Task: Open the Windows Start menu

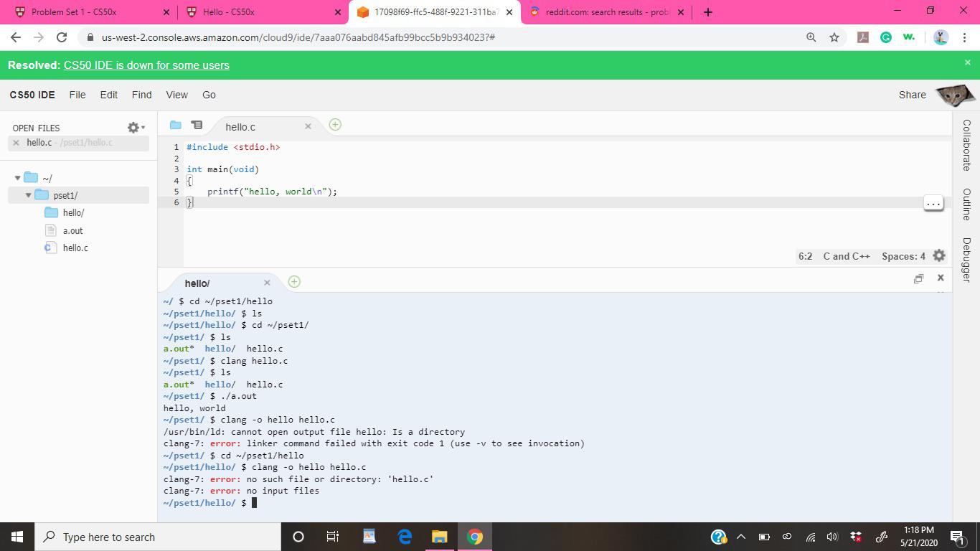Action: [17, 537]
